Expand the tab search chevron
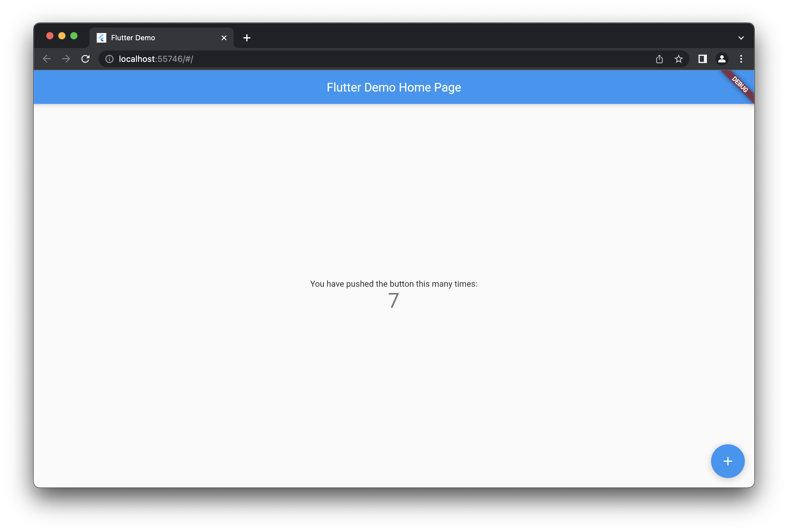Viewport: 788px width, 532px height. tap(741, 38)
